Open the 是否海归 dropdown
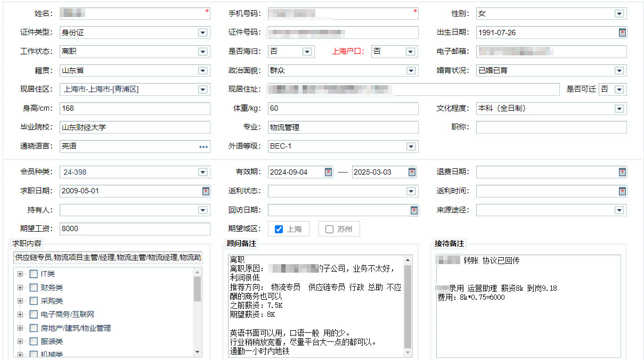This screenshot has height=360, width=644. tap(307, 52)
